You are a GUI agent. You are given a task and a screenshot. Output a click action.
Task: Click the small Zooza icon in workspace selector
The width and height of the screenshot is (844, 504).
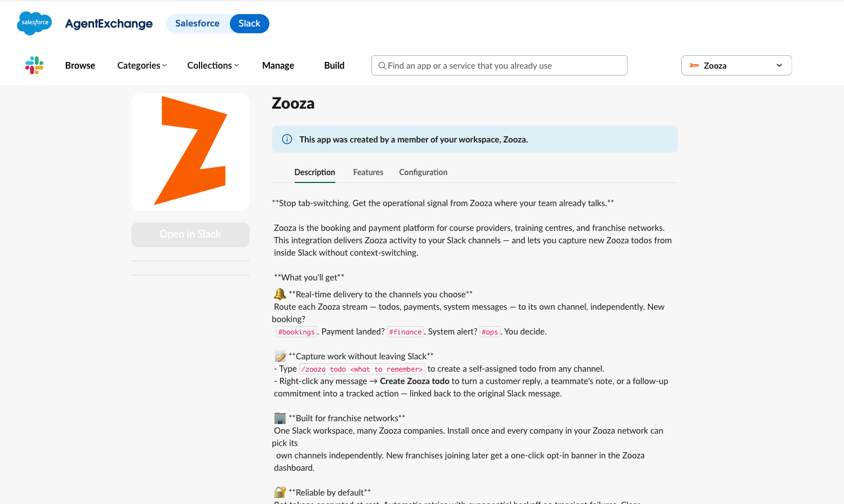694,65
